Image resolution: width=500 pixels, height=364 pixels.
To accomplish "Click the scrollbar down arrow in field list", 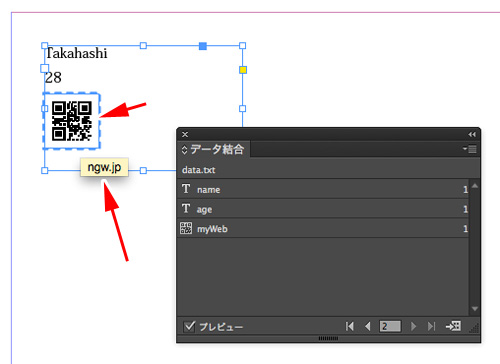I will pyautogui.click(x=475, y=309).
